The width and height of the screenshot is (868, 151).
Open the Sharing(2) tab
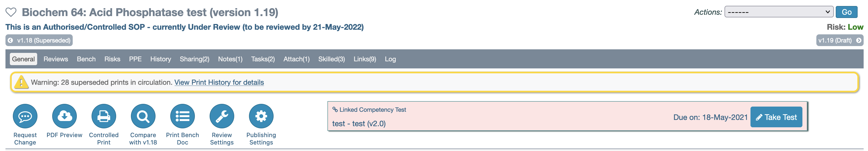(194, 59)
